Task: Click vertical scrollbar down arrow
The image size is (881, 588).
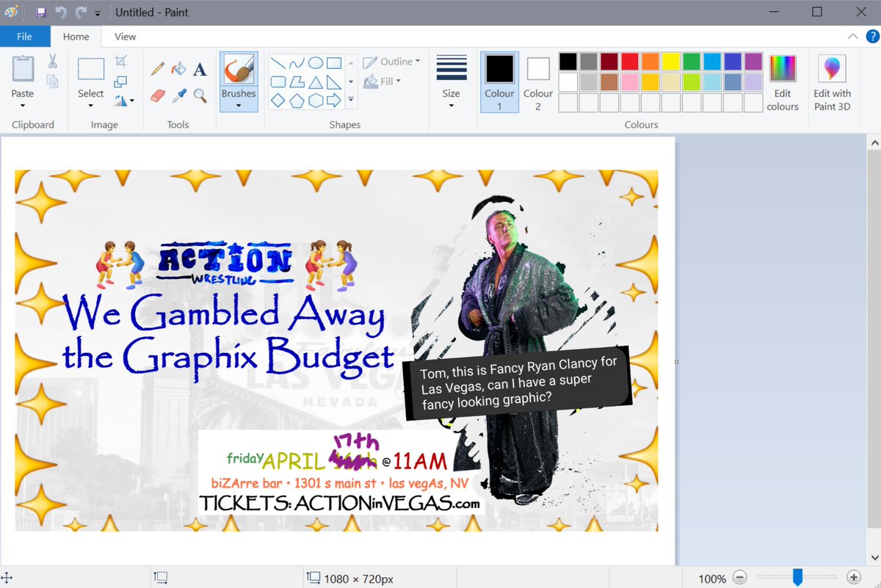Action: (873, 556)
